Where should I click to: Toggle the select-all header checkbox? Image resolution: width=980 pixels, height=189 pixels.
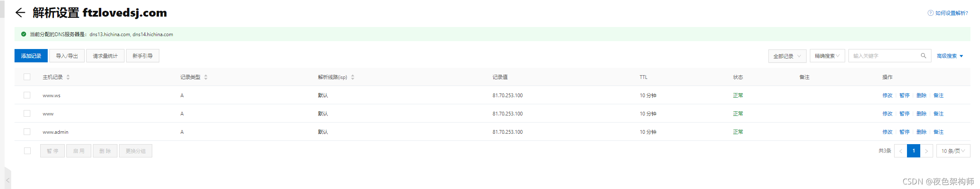coord(27,77)
